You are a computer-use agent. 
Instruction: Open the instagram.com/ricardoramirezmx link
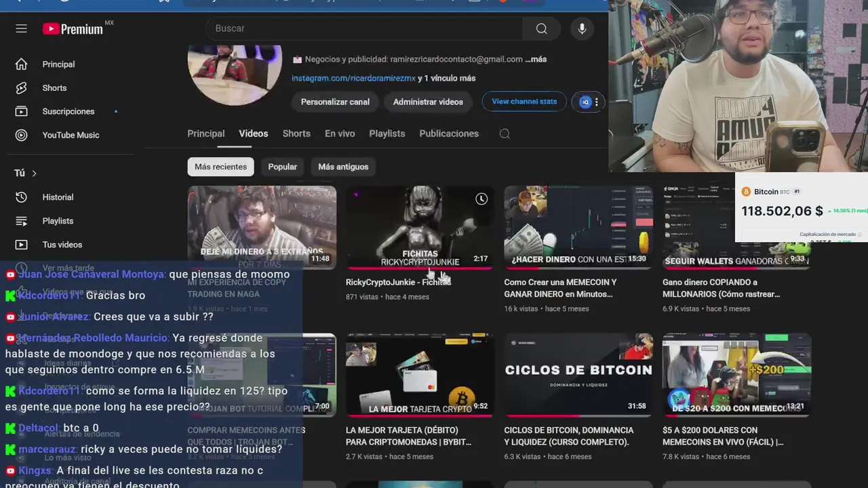click(x=353, y=78)
